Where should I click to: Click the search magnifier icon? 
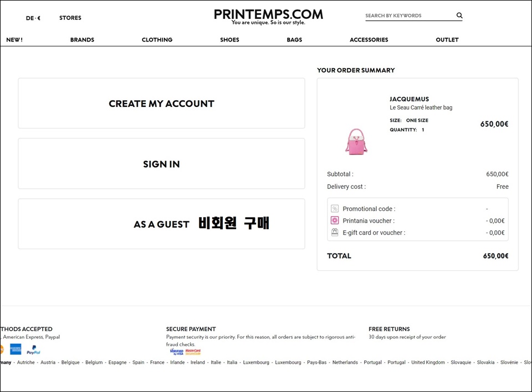pos(459,16)
